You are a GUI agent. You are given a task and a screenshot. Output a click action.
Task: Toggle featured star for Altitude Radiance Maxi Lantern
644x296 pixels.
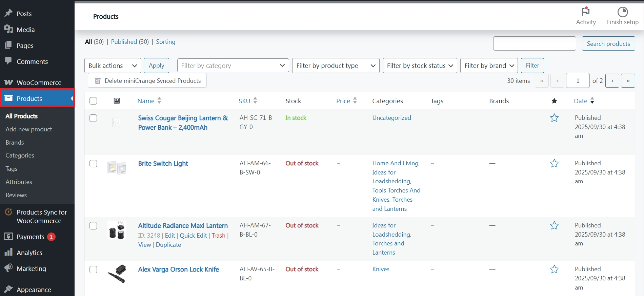coord(554,225)
